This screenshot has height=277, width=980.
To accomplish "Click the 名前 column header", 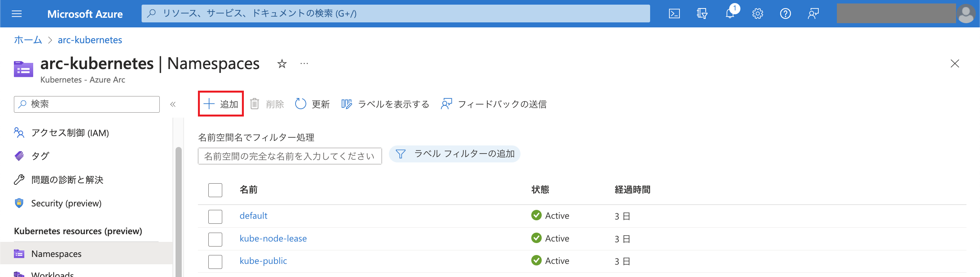I will tap(248, 189).
